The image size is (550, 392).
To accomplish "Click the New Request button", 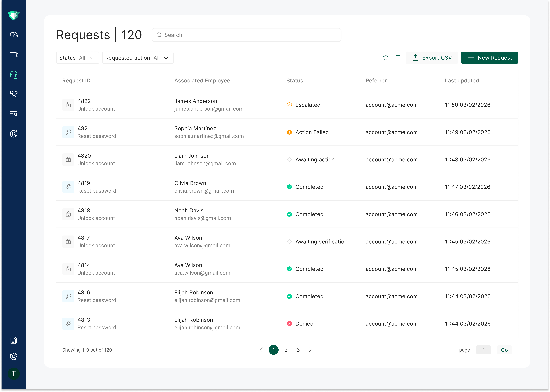I will pyautogui.click(x=489, y=58).
